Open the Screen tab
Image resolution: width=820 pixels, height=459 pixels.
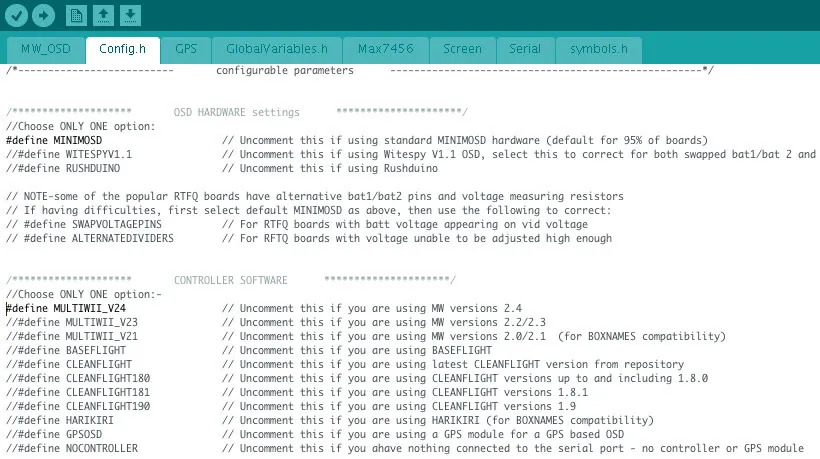(462, 49)
